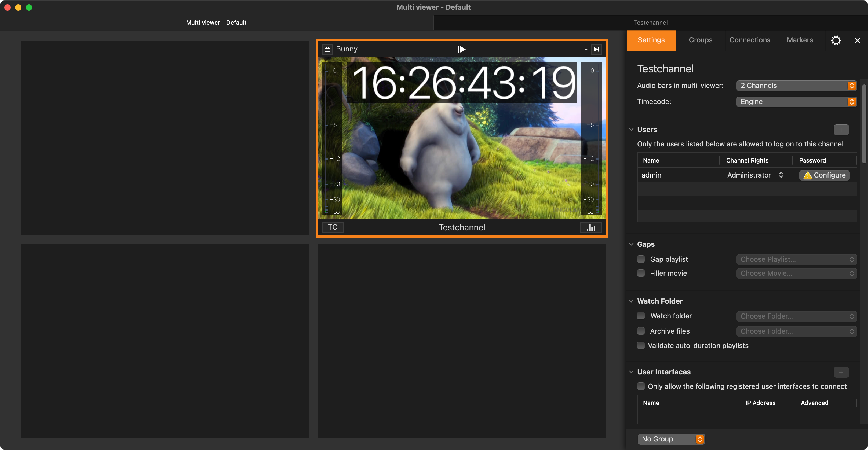
Task: Switch to the Groups tab
Action: (701, 40)
